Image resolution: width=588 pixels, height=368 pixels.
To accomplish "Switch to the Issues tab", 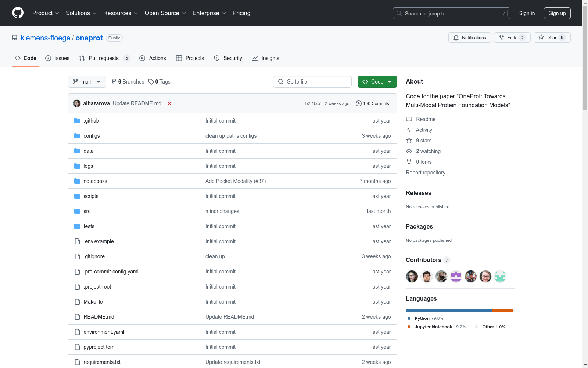I will (x=57, y=58).
